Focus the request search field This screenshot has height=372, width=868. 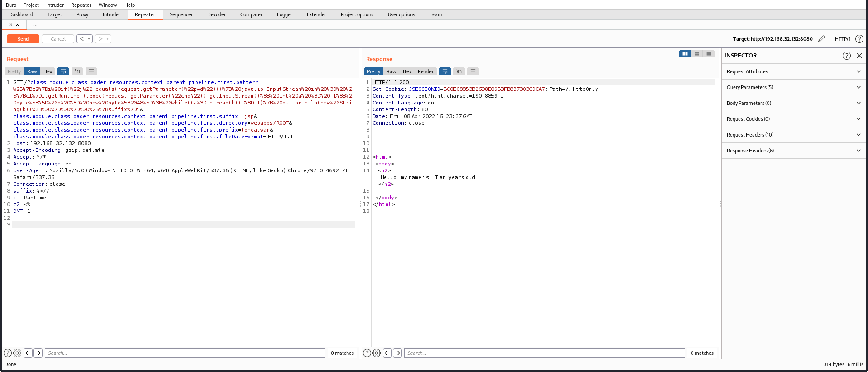point(185,353)
